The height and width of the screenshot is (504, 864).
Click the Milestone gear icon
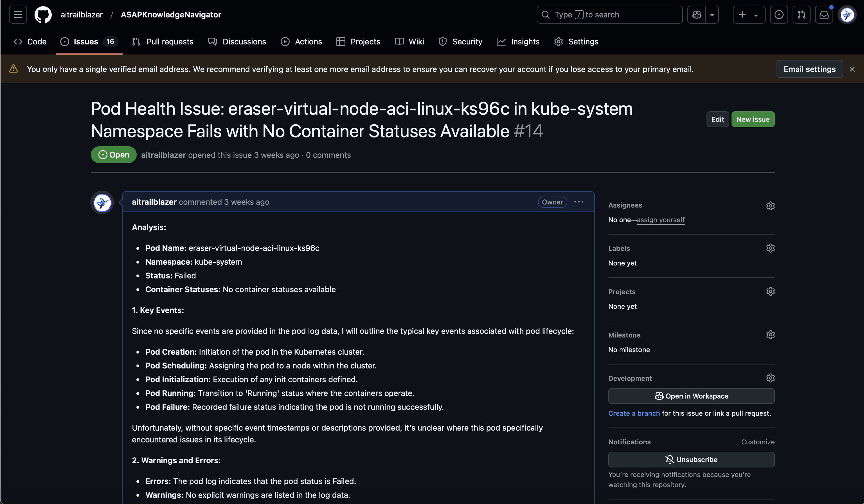click(770, 335)
